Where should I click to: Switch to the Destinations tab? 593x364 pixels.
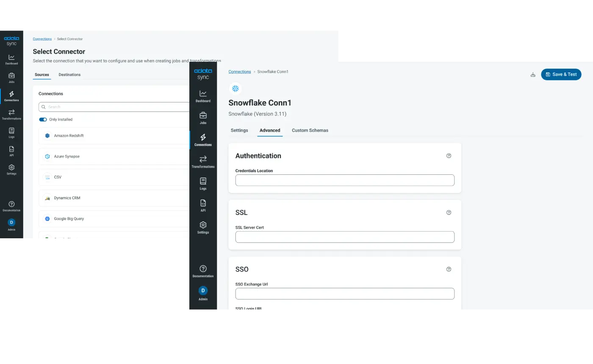69,75
